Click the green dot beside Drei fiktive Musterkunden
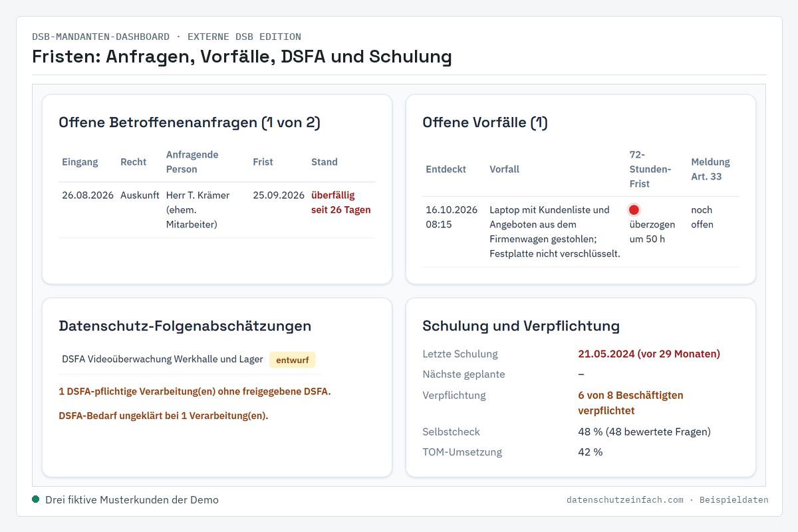The image size is (798, 532). pos(36,499)
